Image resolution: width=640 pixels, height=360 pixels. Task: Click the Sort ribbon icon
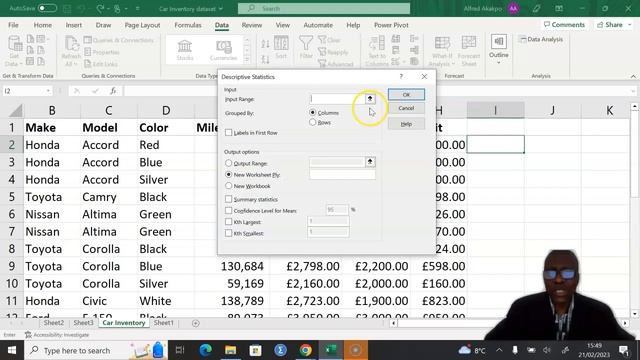coord(281,43)
